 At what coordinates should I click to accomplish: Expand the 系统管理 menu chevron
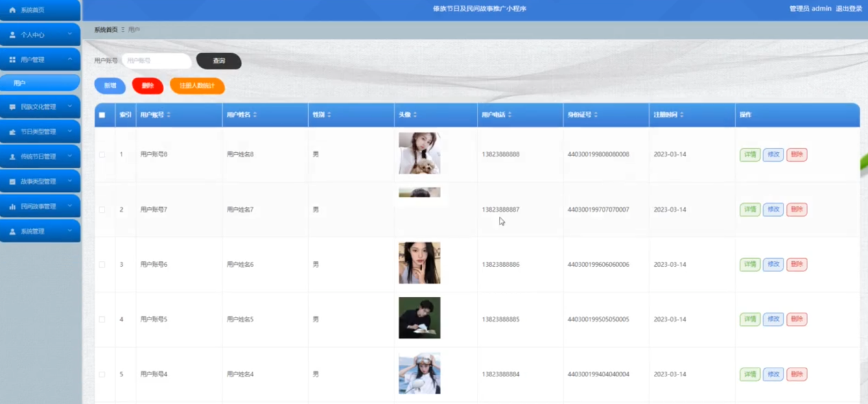tap(69, 232)
